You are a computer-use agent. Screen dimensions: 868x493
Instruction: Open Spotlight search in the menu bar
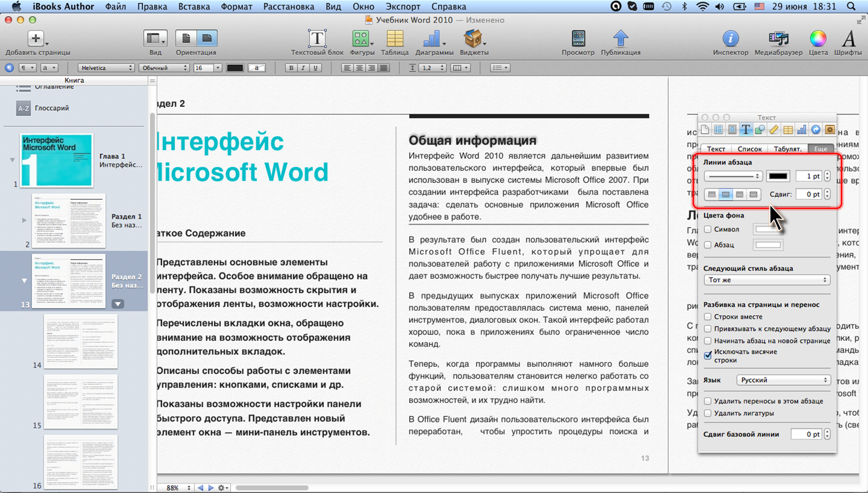(851, 6)
